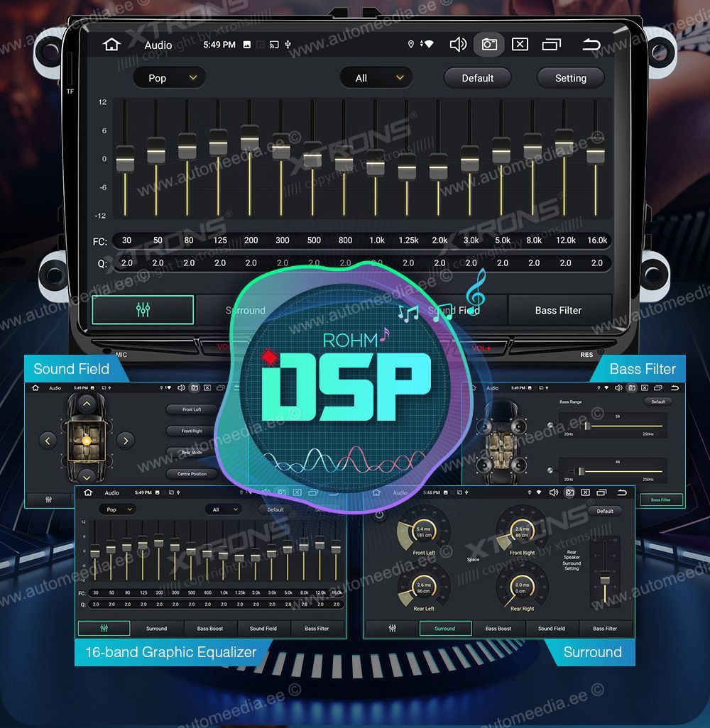The height and width of the screenshot is (728, 710).
Task: Tap recent apps icon in Surround window
Action: [x=601, y=492]
